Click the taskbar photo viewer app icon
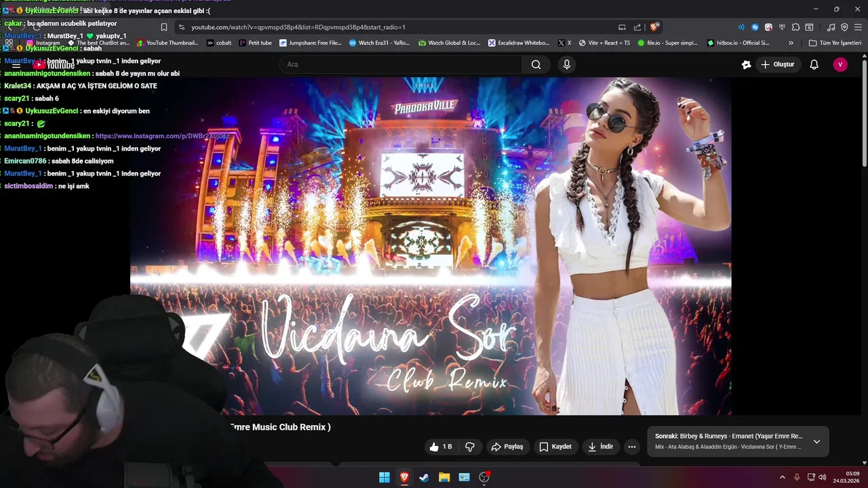The width and height of the screenshot is (868, 488). click(x=464, y=477)
